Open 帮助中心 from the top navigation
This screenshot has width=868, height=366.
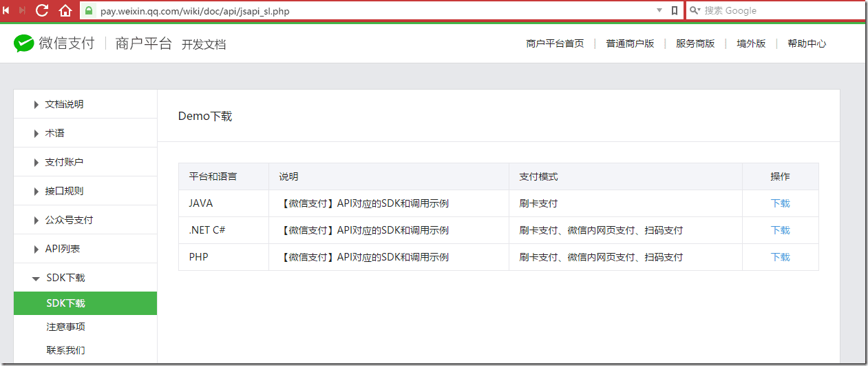807,43
